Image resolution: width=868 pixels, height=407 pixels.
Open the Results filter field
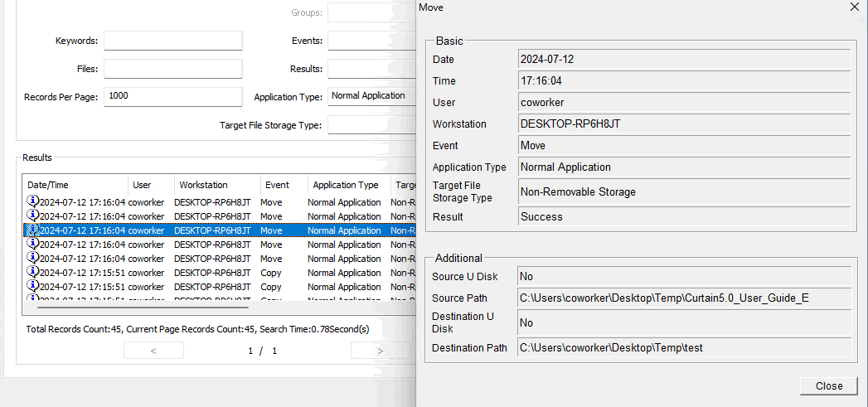coord(372,69)
